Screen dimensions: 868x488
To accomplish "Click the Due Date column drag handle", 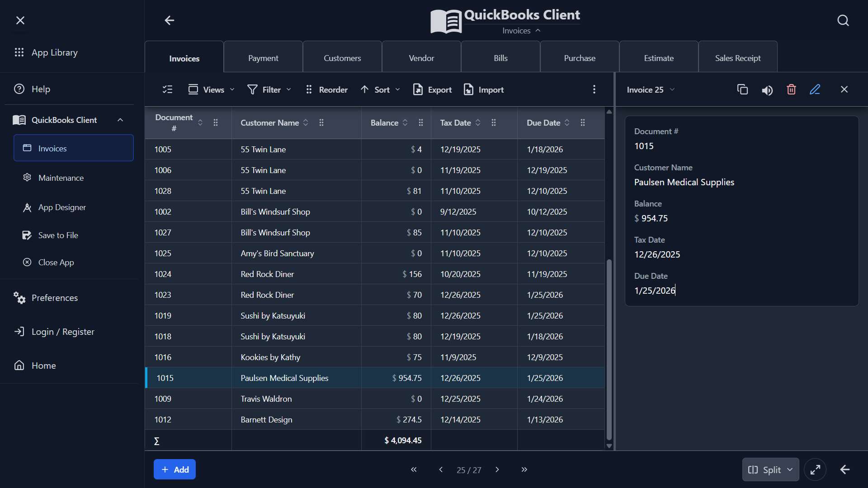I will [583, 122].
